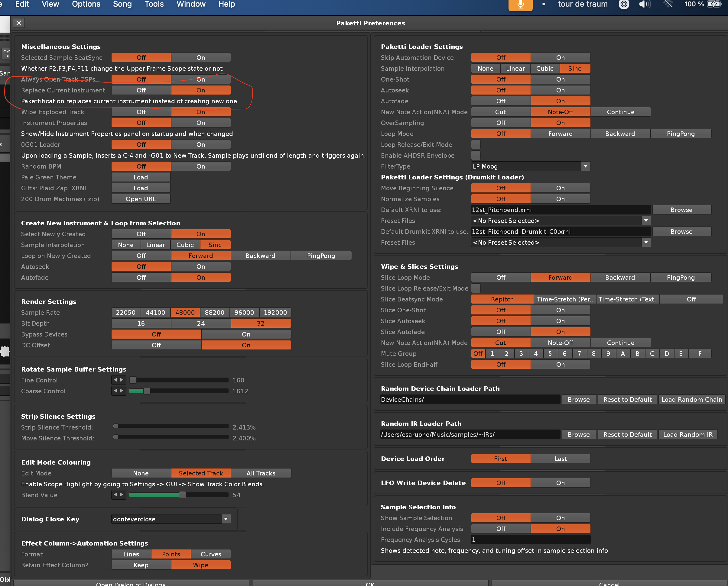Open the Dialog Close Key dropdown
Screen dimensions: 728x586
226,519
